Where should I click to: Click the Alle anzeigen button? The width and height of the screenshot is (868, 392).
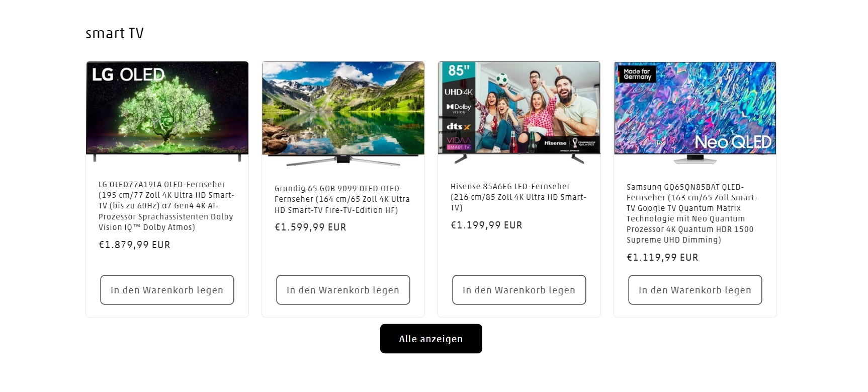coord(431,339)
